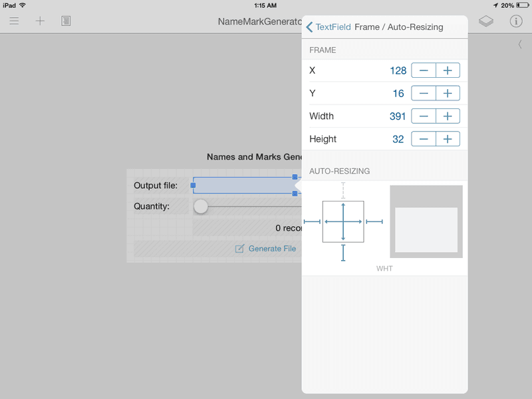This screenshot has width=532, height=399.
Task: Decrease Y value with minus button
Action: click(x=424, y=93)
